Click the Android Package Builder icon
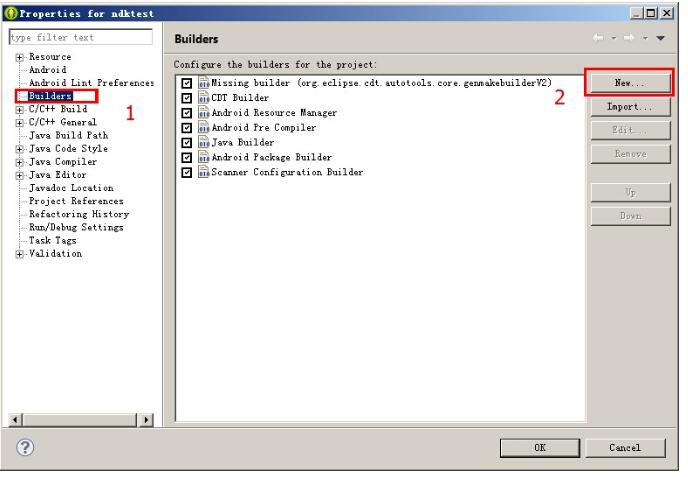 [204, 158]
